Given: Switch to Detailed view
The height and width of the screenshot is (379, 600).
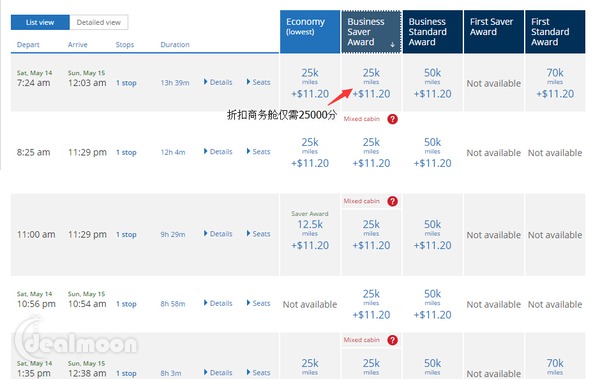Looking at the screenshot, I should (99, 22).
